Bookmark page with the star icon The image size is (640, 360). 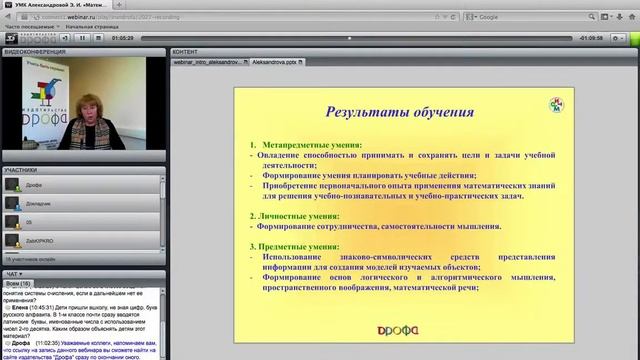437,17
